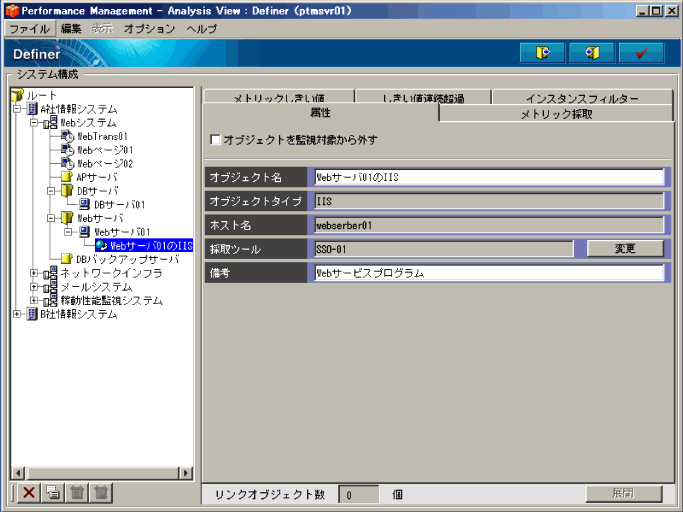Collapse the A社情報システム tree node

click(17, 109)
